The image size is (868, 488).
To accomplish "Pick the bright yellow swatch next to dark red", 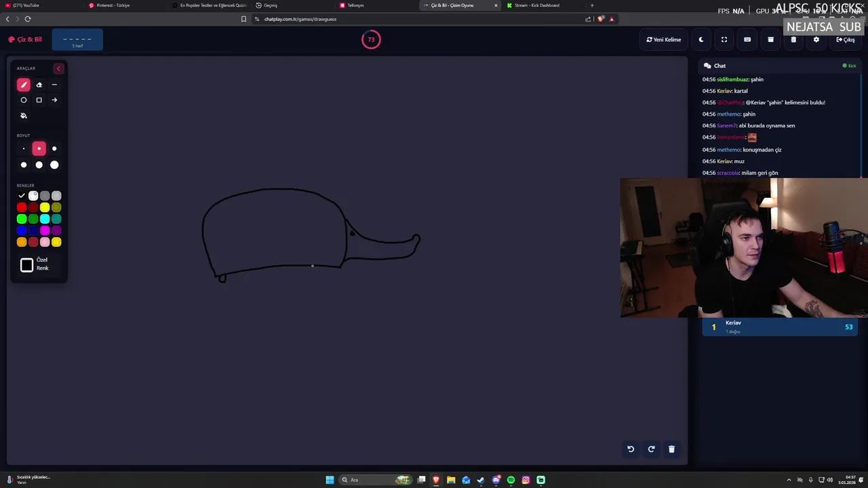I will click(x=45, y=207).
